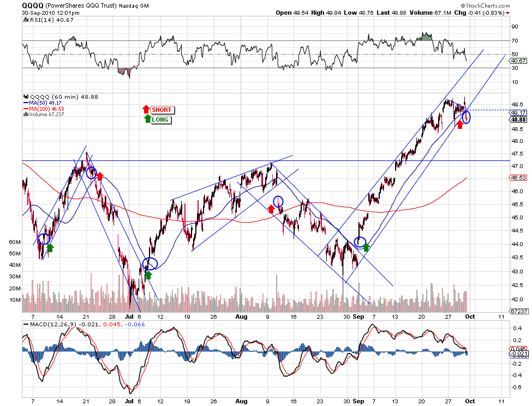Click the Jul label directly under the price chart
532x406 pixels.
(129, 317)
